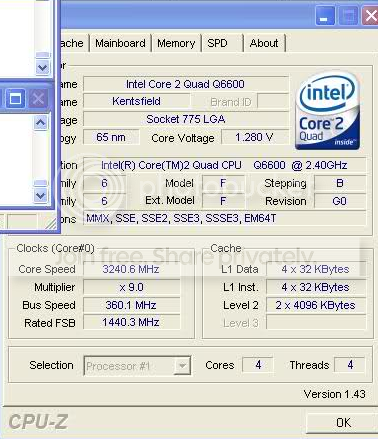Click the upper panel's scroll down arrow

coord(42,67)
